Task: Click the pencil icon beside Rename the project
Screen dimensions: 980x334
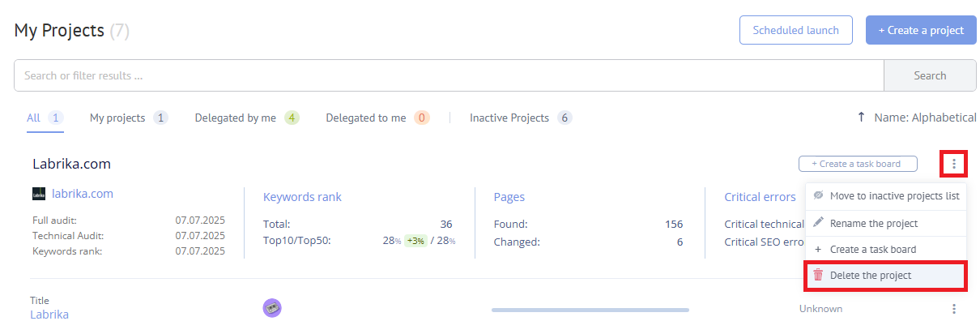Action: 818,223
